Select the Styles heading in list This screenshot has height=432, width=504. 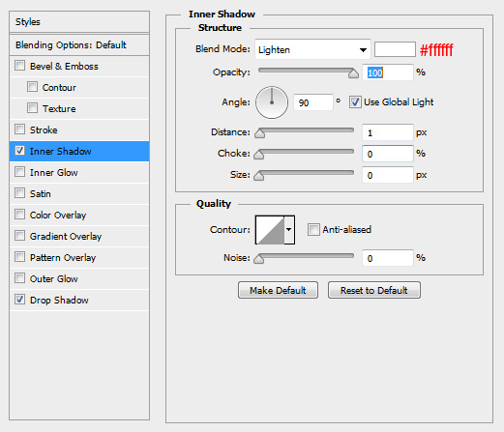click(79, 22)
